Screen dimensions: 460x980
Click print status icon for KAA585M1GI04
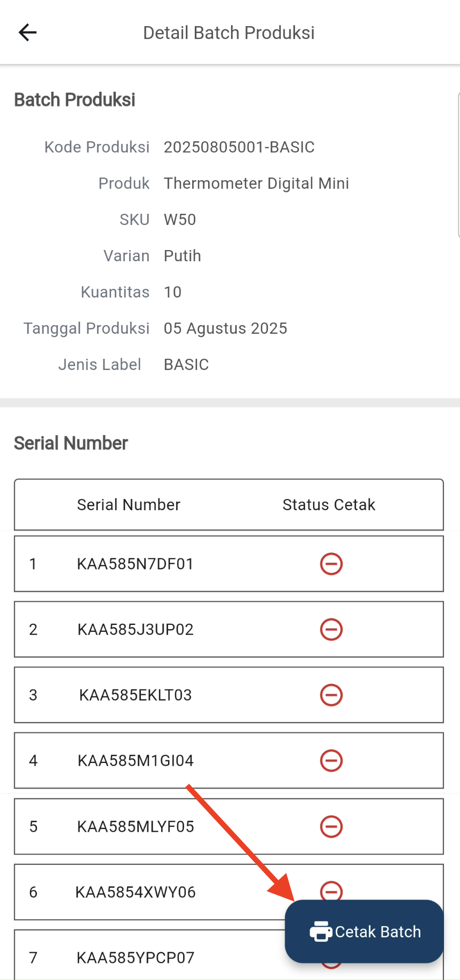[x=331, y=761]
